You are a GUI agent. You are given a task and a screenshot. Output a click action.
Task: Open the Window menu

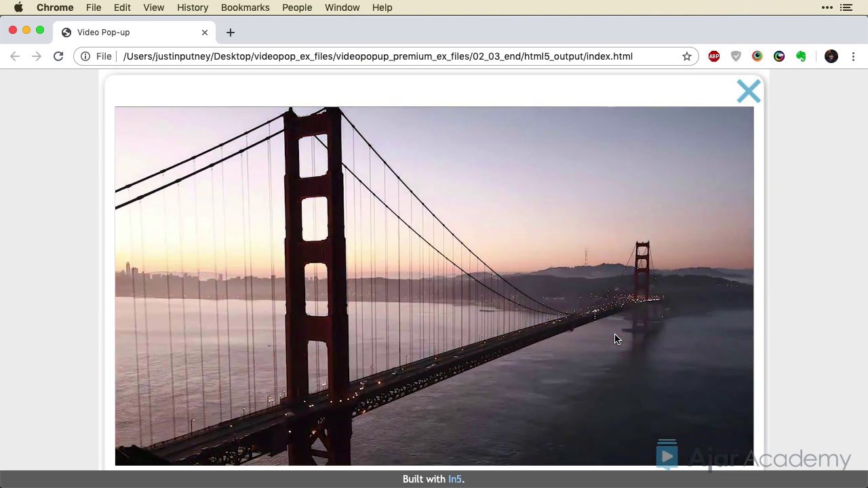[x=342, y=7]
